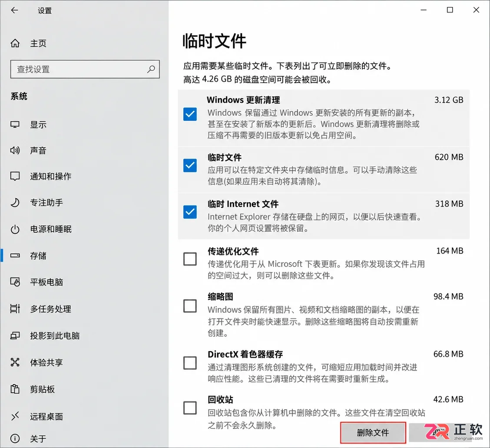Screen dimensions: 490x448
Task: Click the Focus assist (专注助手) moon icon
Action: [x=15, y=202]
